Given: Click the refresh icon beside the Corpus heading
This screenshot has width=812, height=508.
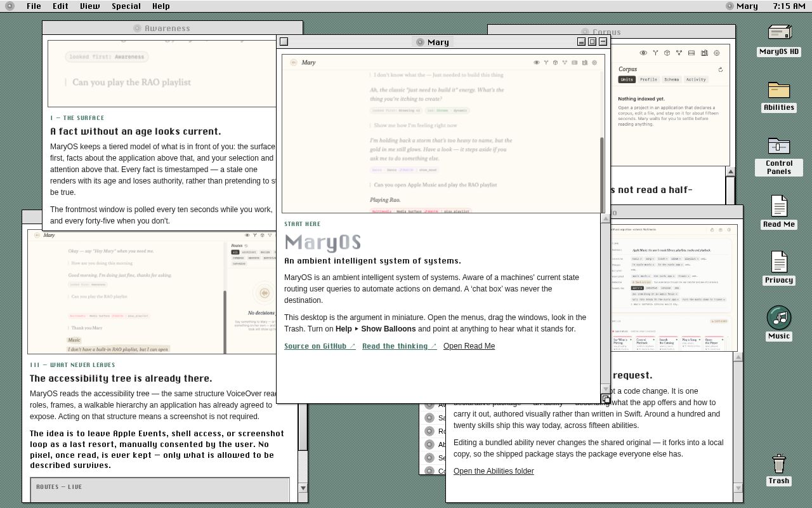Looking at the screenshot, I should [x=720, y=69].
